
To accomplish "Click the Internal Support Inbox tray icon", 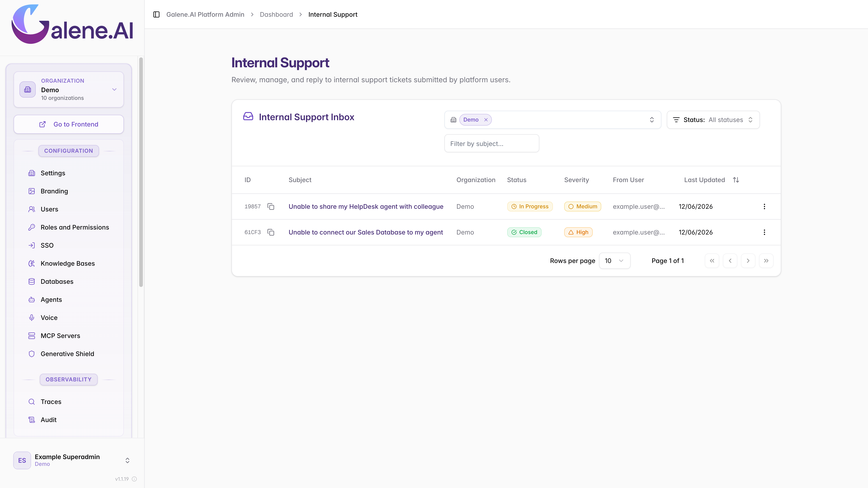I will [x=248, y=117].
